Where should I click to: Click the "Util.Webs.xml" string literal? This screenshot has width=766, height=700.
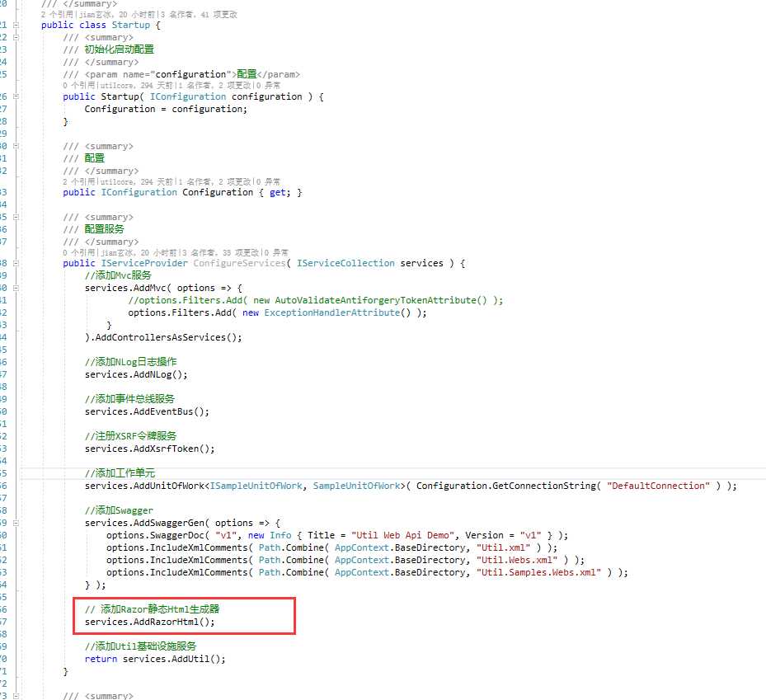click(x=517, y=561)
